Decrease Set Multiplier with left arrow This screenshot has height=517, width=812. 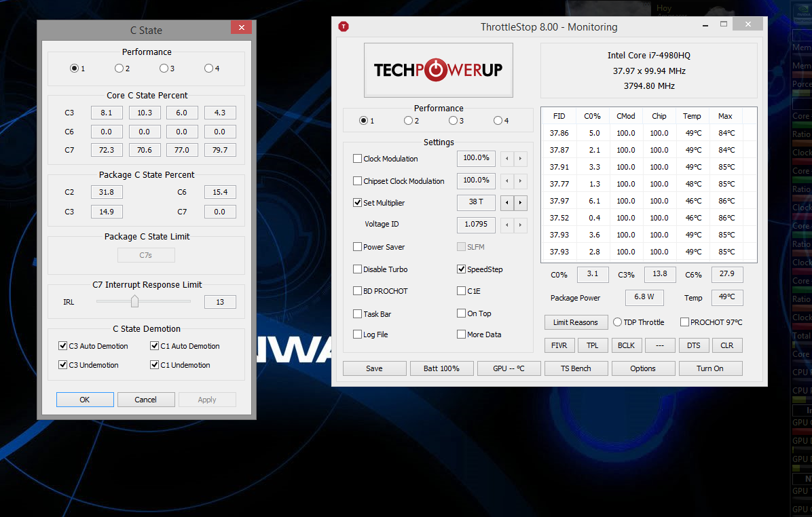coord(507,203)
